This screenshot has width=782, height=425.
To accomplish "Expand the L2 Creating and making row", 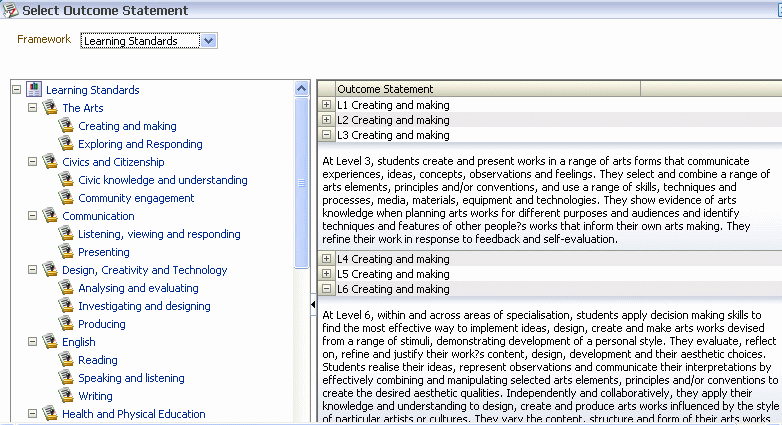I will point(326,120).
